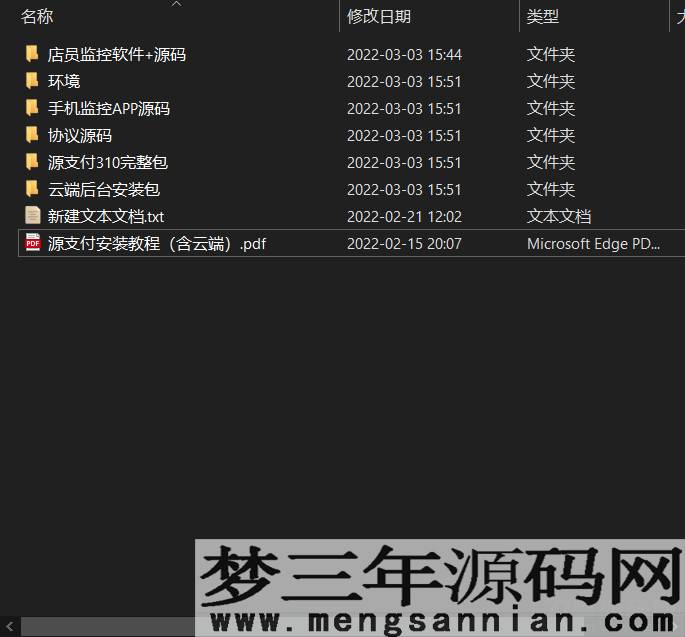Select the 环境 folder name
The width and height of the screenshot is (685, 637).
[64, 82]
